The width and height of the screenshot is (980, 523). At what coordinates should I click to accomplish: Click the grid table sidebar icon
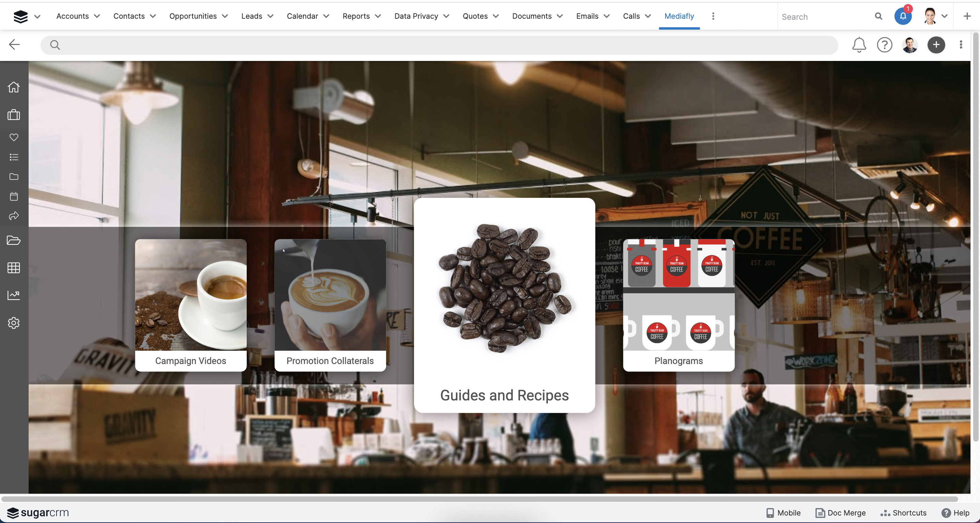[x=14, y=268]
